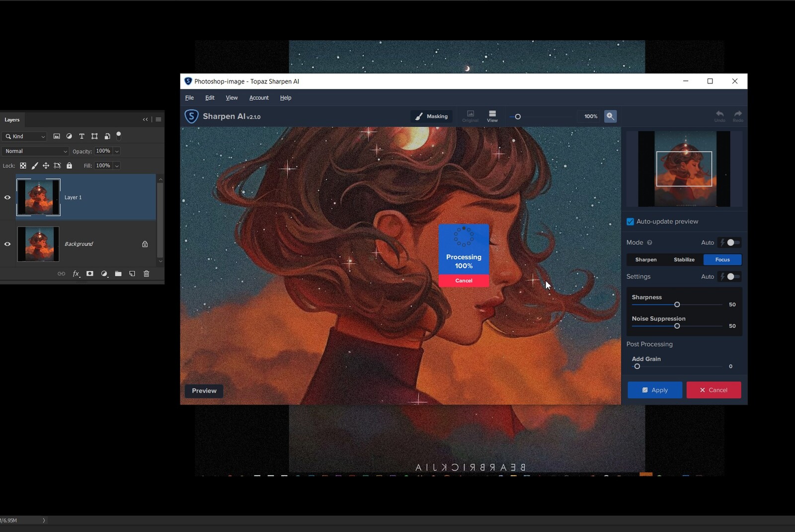Viewport: 795px width, 532px height.
Task: Click the Fill 100% value field
Action: 103,165
